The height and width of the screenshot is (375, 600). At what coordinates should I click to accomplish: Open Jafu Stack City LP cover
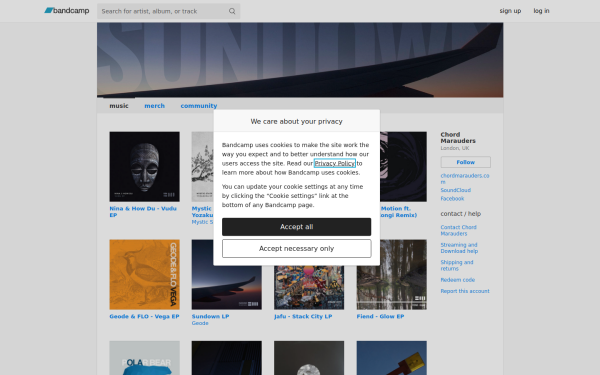309,287
